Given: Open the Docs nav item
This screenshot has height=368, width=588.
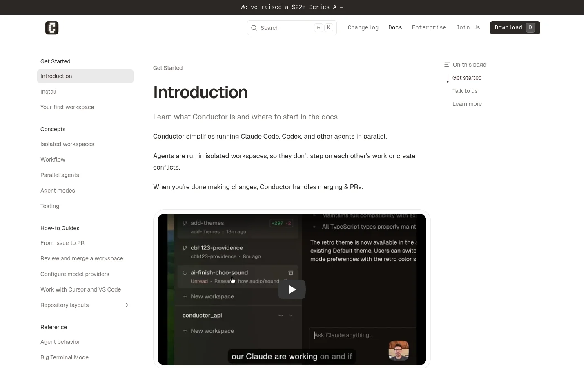Looking at the screenshot, I should 395,28.
